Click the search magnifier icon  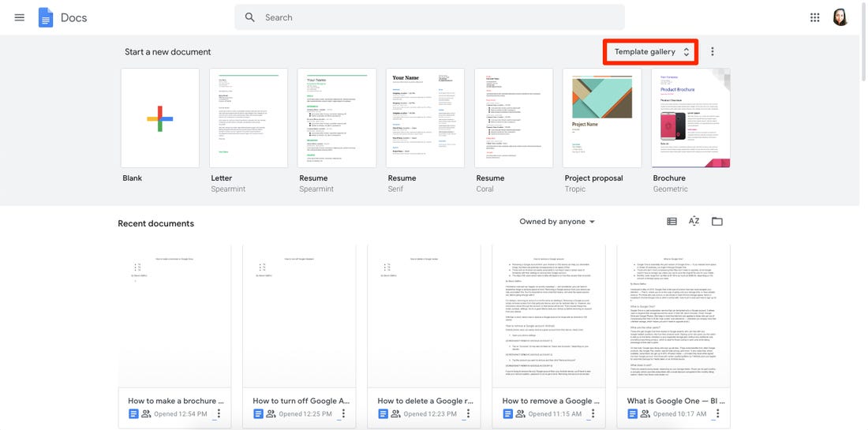click(249, 17)
